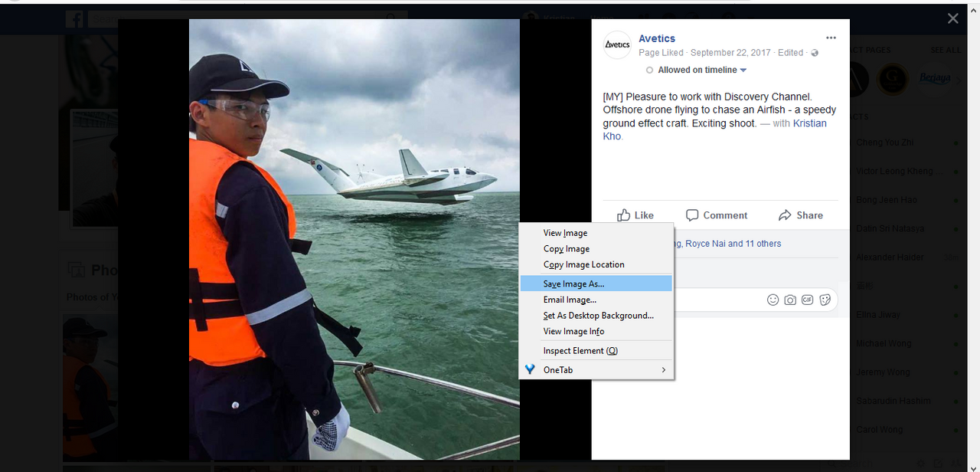
Task: Choose Set As Desktop Background option
Action: coord(596,315)
